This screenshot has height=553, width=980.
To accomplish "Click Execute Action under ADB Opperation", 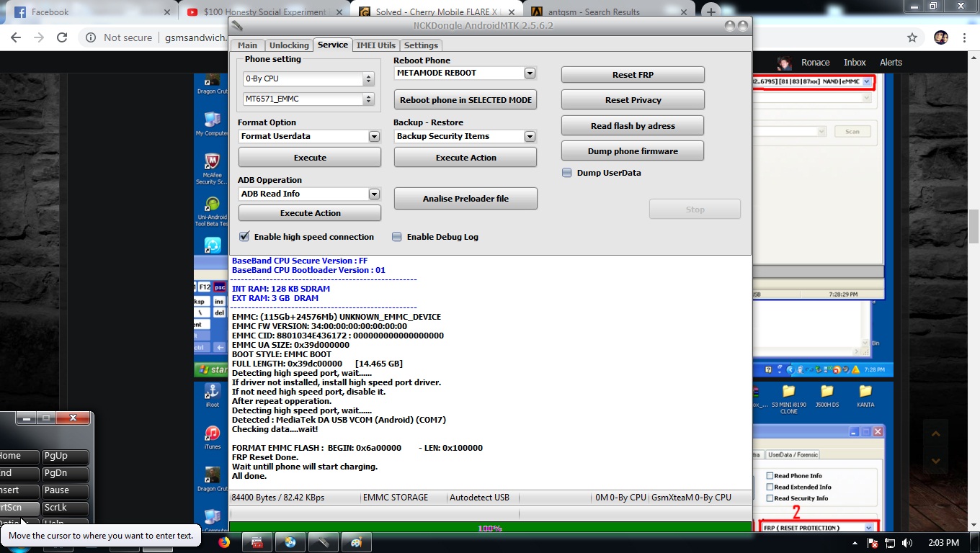I will pyautogui.click(x=310, y=213).
